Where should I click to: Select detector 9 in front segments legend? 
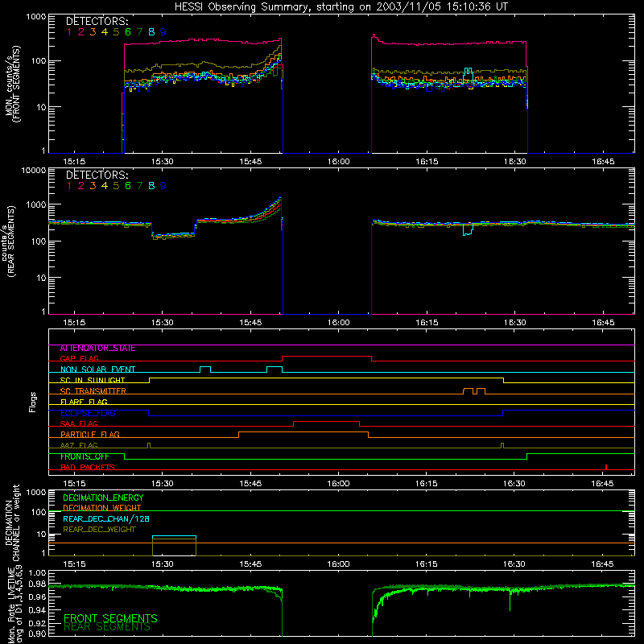coord(163,32)
